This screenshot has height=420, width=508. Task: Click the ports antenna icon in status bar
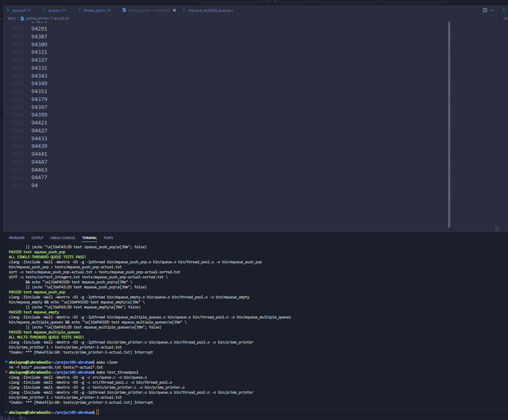coord(20,417)
